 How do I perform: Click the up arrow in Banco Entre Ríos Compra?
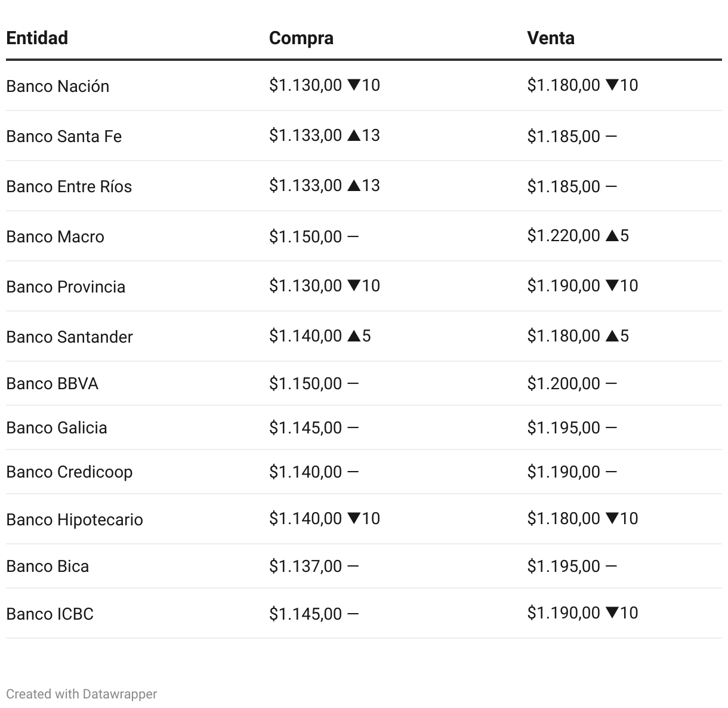(353, 186)
